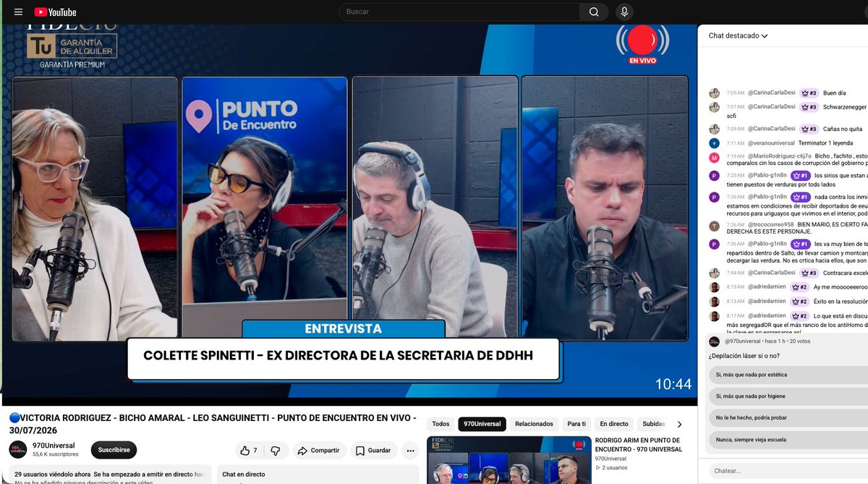Click 'Terminator 1 leyenda' chat message

pos(825,143)
